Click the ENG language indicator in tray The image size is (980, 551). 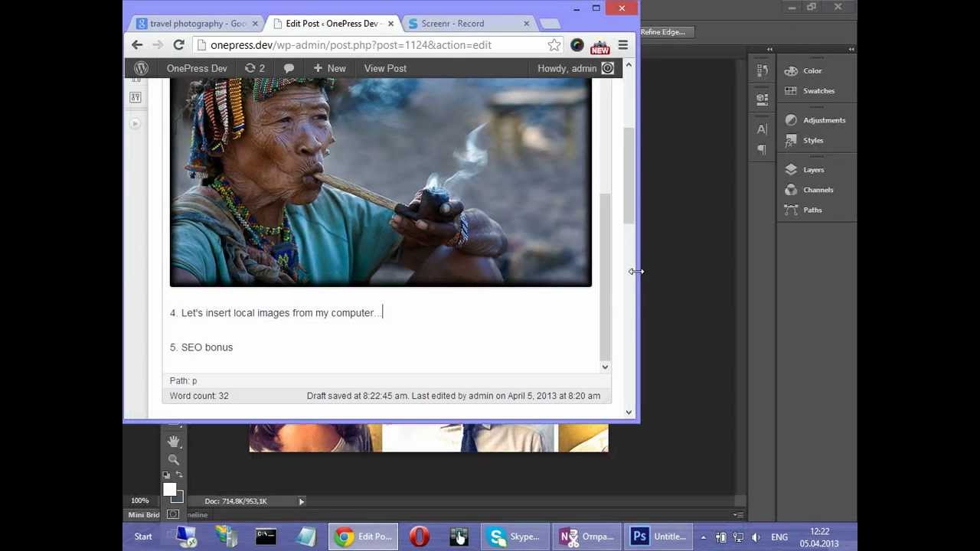point(779,536)
